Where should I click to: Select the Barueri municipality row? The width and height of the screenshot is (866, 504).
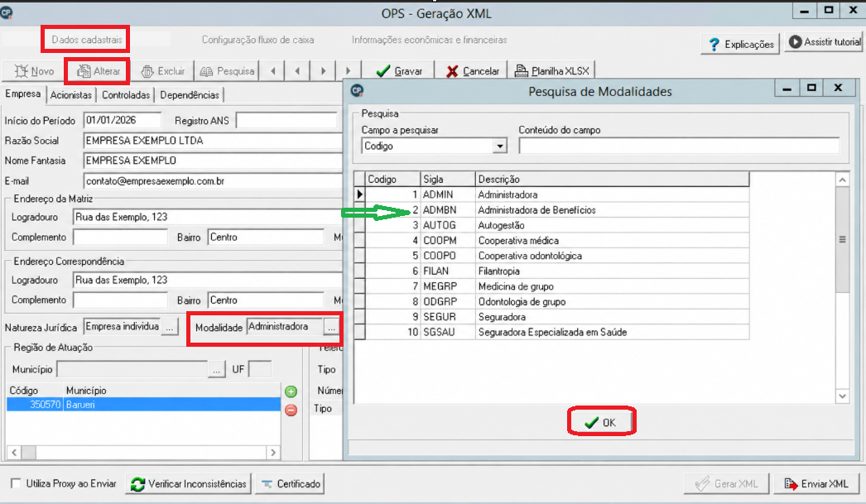point(143,405)
